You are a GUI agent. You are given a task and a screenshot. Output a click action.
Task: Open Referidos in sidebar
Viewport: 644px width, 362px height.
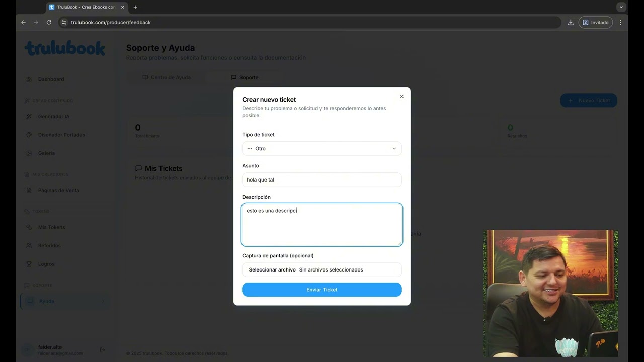pos(65,246)
